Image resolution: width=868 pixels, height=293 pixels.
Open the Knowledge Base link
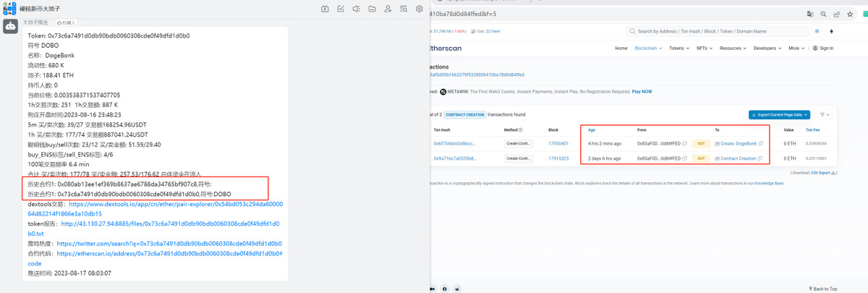(769, 183)
